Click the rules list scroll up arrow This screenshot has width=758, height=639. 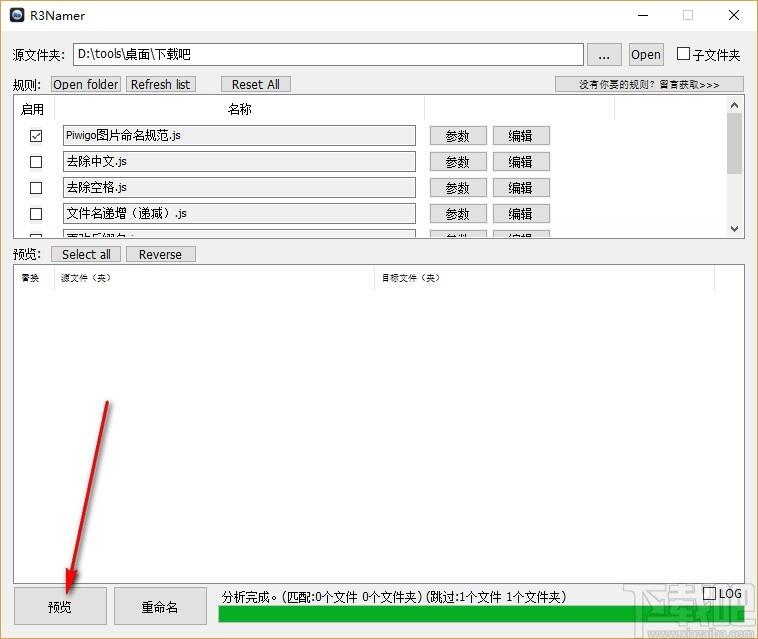[734, 105]
